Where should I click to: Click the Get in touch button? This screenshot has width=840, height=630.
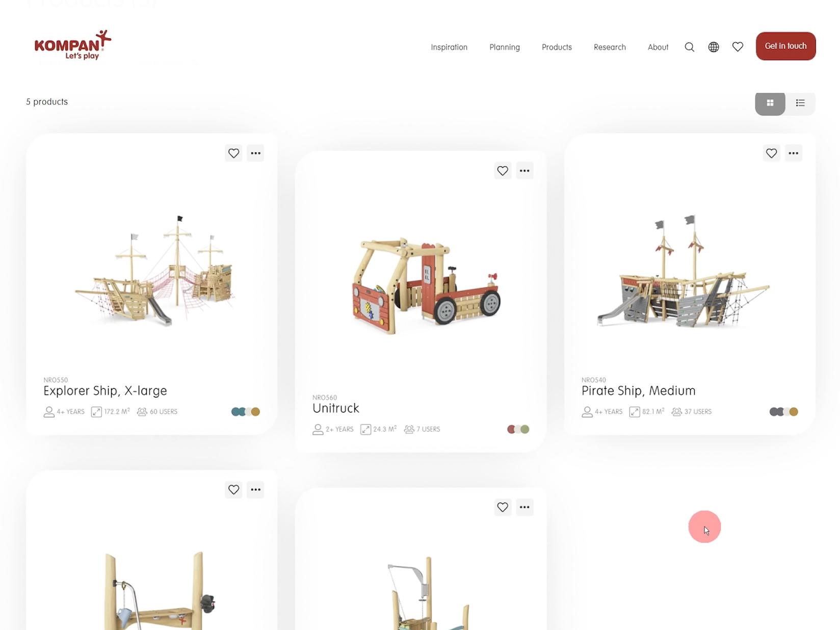pyautogui.click(x=785, y=46)
